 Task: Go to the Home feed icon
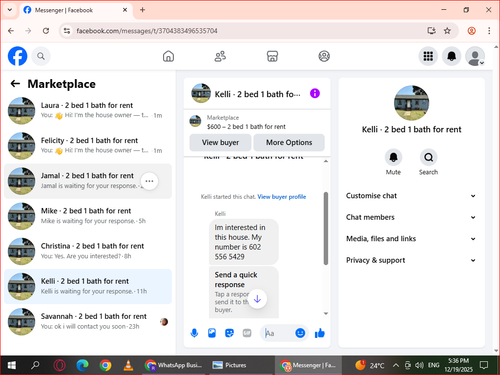pos(168,56)
